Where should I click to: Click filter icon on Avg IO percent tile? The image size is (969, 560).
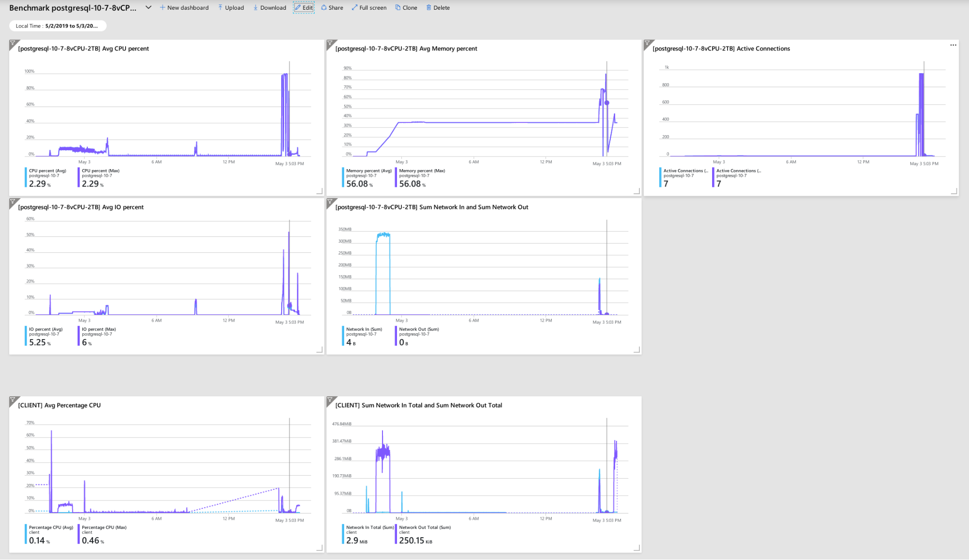(x=13, y=202)
